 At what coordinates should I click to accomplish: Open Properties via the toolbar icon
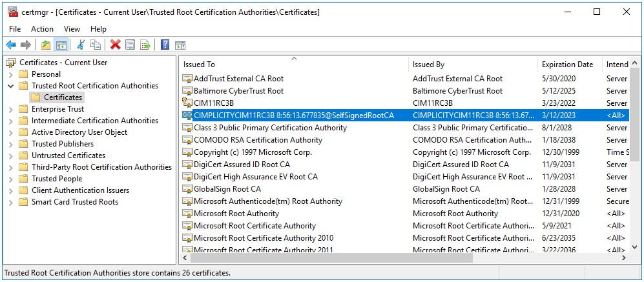pyautogui.click(x=130, y=45)
